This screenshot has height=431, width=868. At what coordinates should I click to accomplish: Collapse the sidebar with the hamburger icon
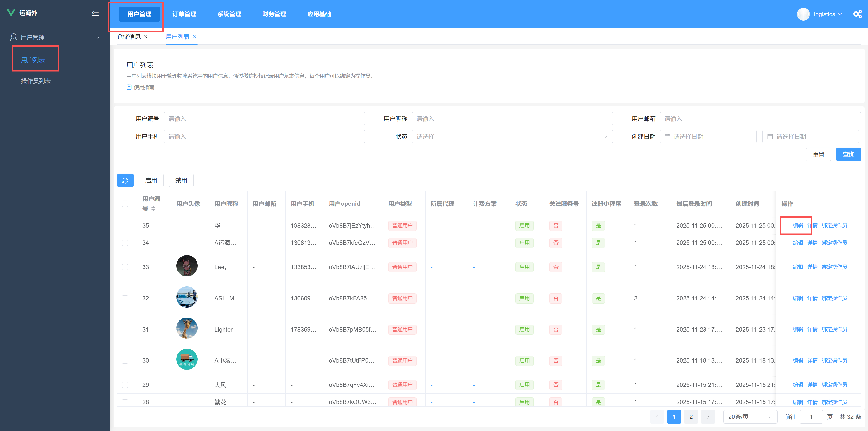coord(95,13)
